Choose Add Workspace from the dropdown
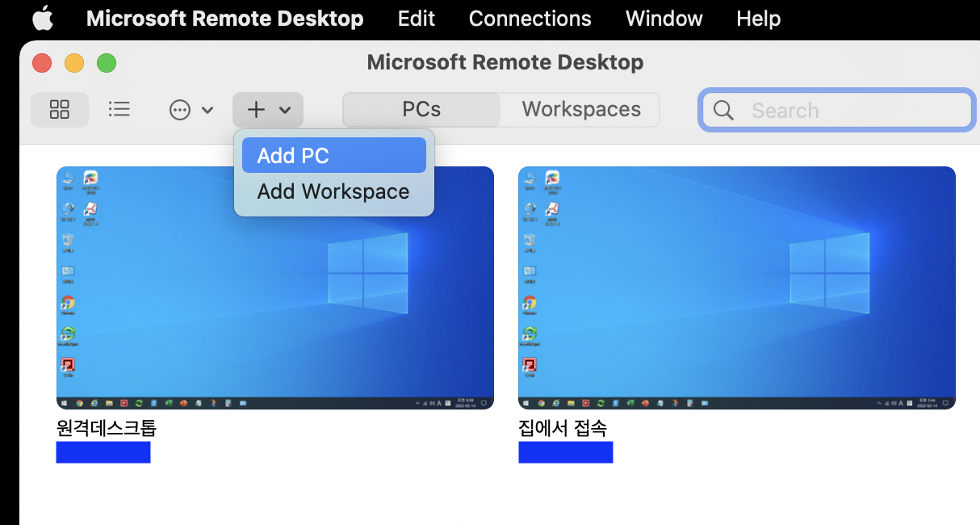The image size is (980, 525). [x=333, y=191]
